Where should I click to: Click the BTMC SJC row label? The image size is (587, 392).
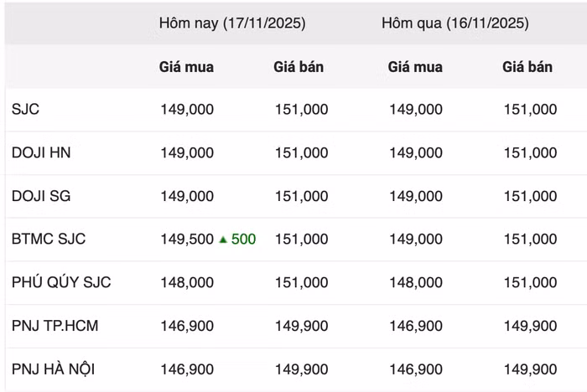(x=49, y=239)
